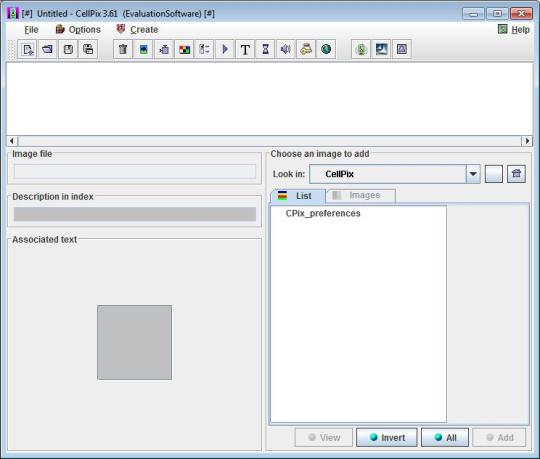This screenshot has height=459, width=540.
Task: Click the trash can delete icon
Action: [123, 49]
